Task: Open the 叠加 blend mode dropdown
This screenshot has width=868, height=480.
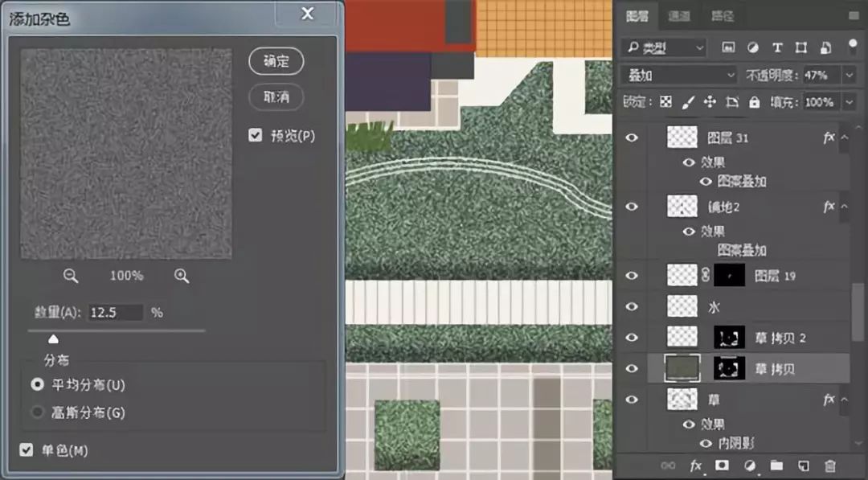Action: (x=680, y=75)
